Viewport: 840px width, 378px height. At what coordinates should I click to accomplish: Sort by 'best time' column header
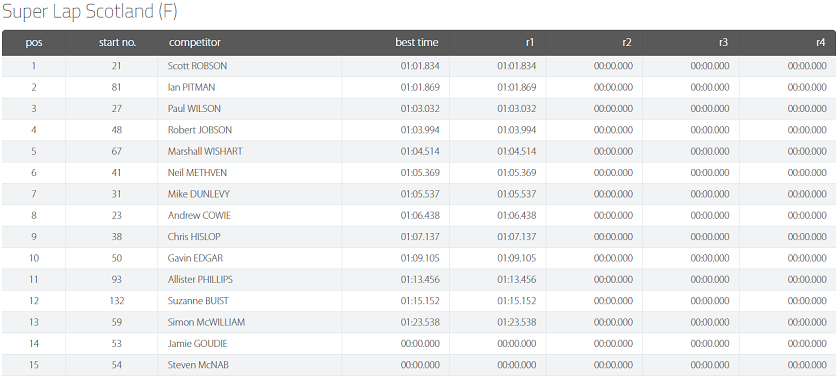(x=417, y=43)
